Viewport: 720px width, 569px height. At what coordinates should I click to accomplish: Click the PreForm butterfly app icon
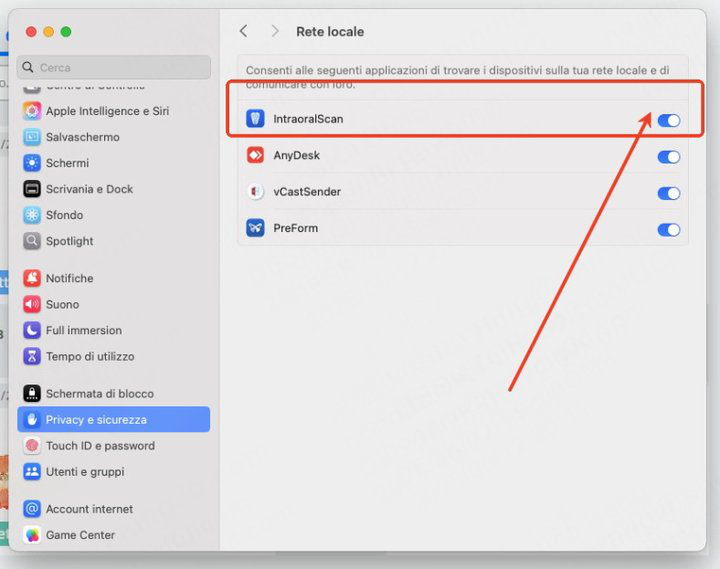click(255, 228)
